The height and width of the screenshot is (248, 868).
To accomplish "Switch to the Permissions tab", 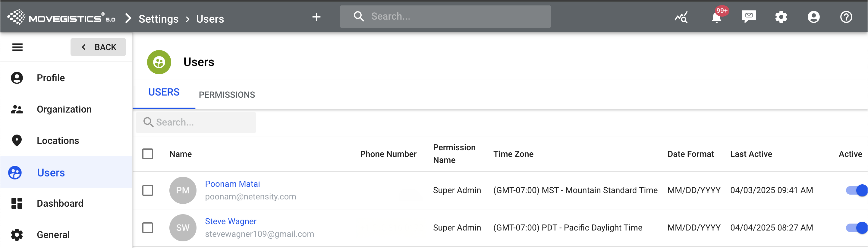I will (x=227, y=95).
